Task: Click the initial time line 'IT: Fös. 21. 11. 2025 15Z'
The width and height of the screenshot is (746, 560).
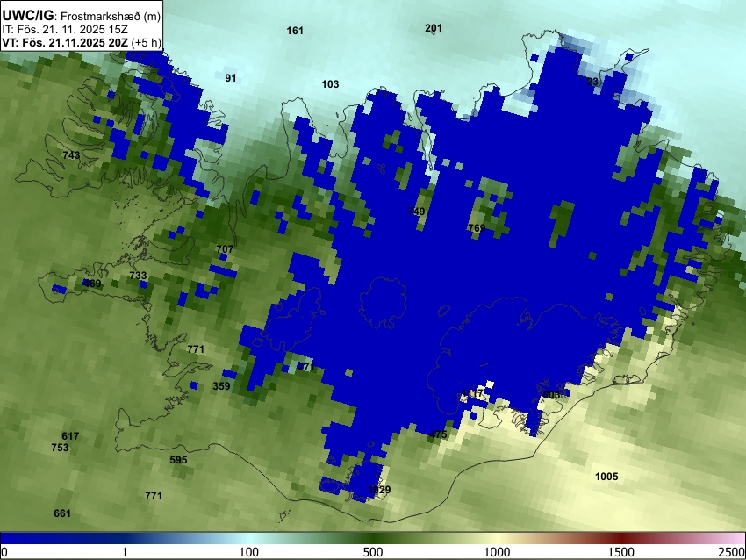Action: (65, 30)
